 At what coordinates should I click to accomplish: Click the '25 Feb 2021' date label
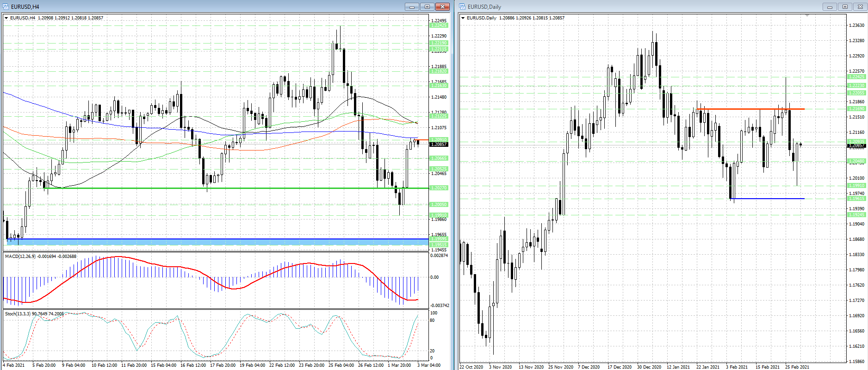(x=797, y=367)
